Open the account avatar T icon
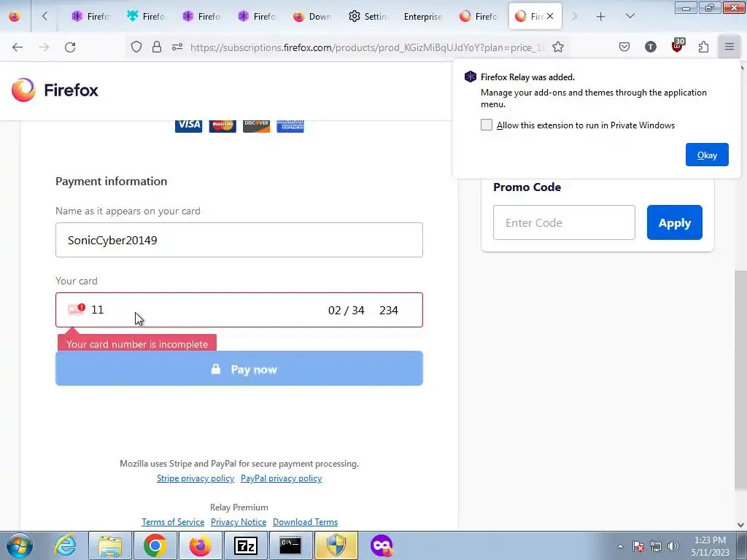Screen dimensions: 747x560 (x=650, y=47)
